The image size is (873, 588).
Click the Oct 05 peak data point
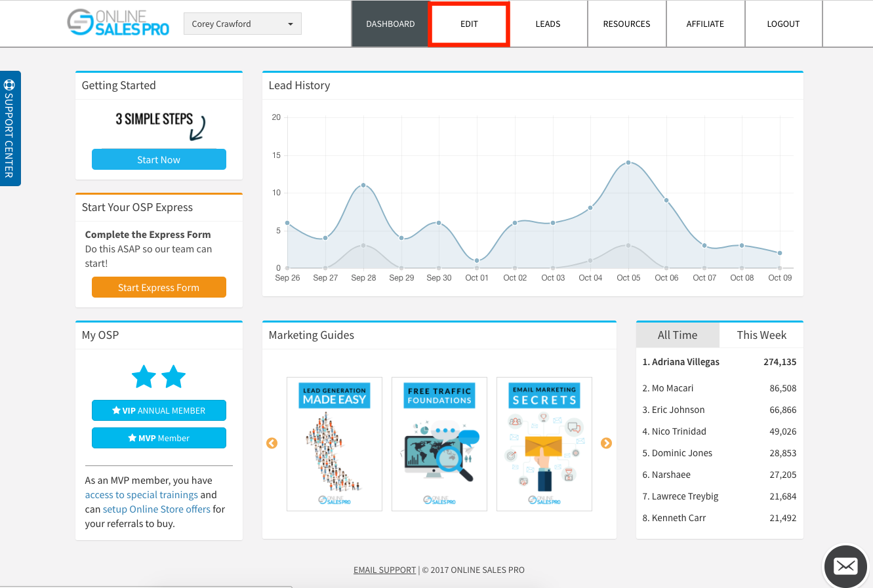628,163
